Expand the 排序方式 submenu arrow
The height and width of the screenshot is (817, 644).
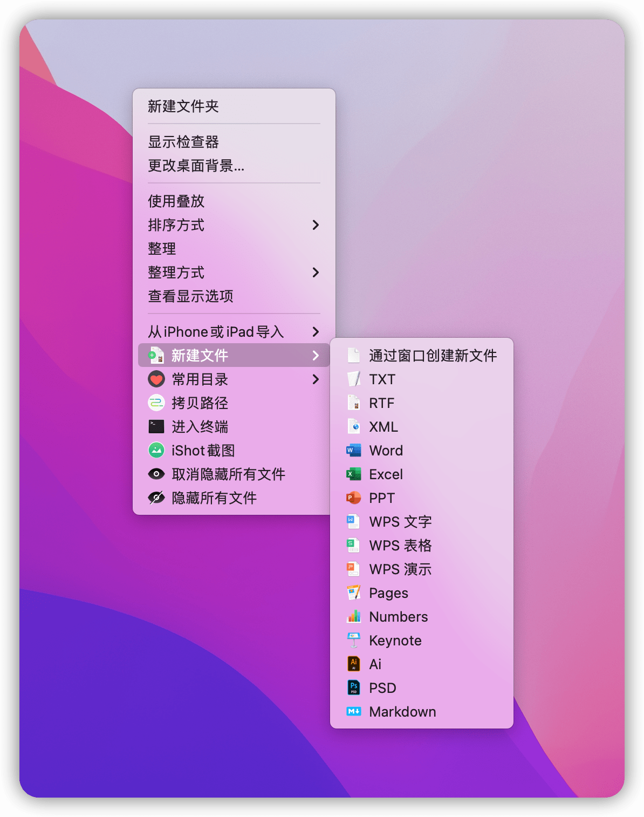pos(316,225)
